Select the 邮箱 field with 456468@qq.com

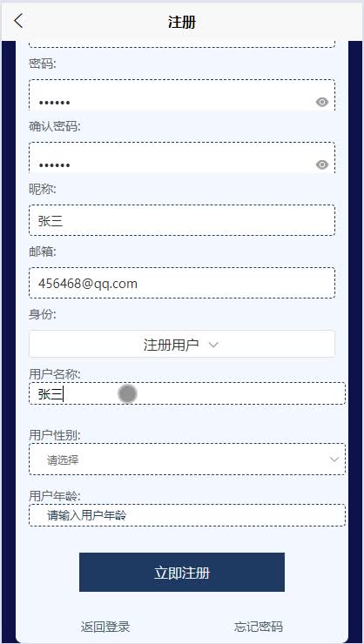tap(182, 283)
